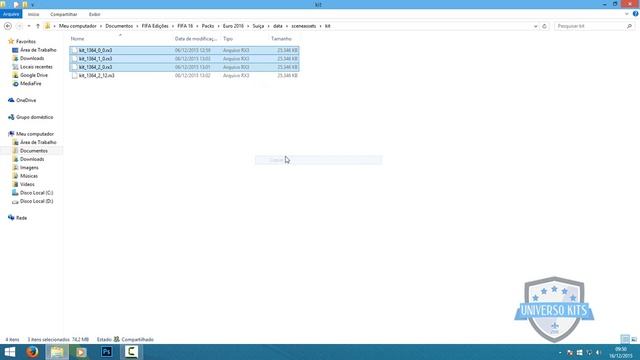
Task: Open Área de Trabalho under Meu computador
Action: pos(38,142)
